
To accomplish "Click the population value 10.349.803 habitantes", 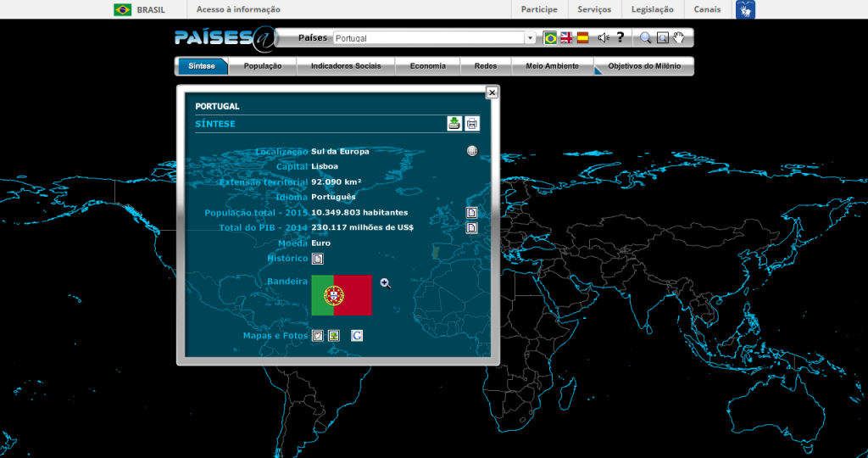I will click(359, 212).
